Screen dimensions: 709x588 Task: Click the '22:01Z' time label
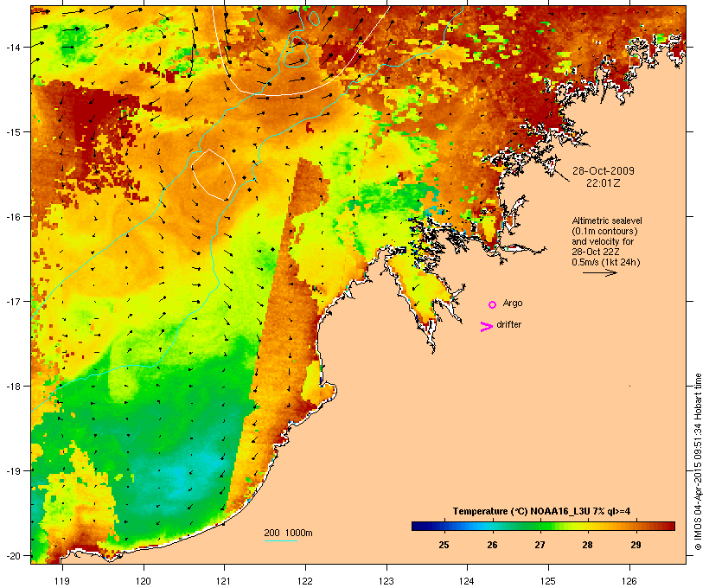tap(604, 183)
